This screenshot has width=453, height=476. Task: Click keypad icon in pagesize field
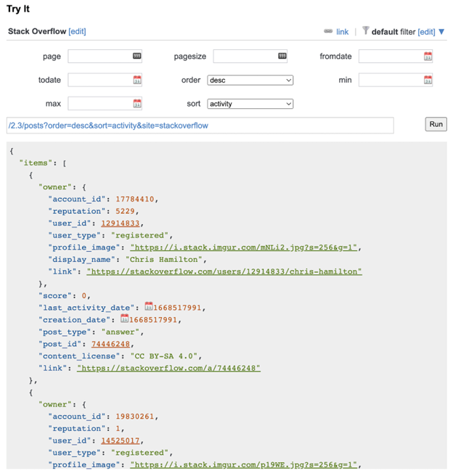tap(282, 57)
